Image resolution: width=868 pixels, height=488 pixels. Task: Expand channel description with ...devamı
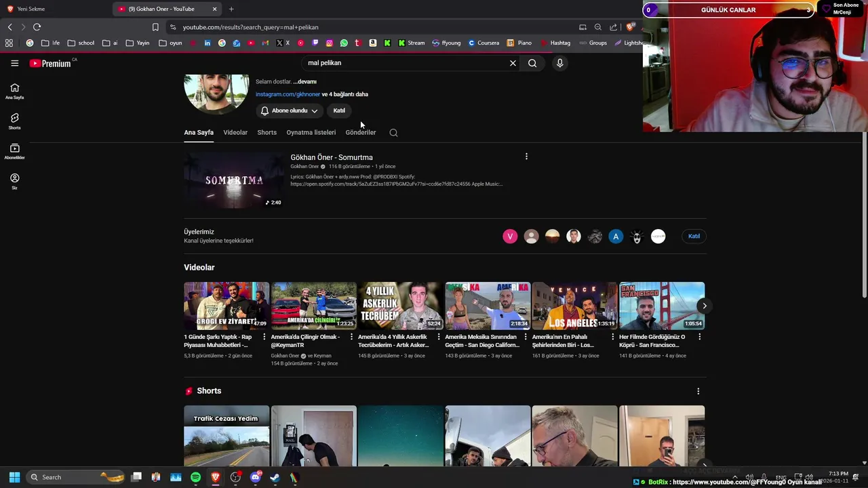(304, 81)
